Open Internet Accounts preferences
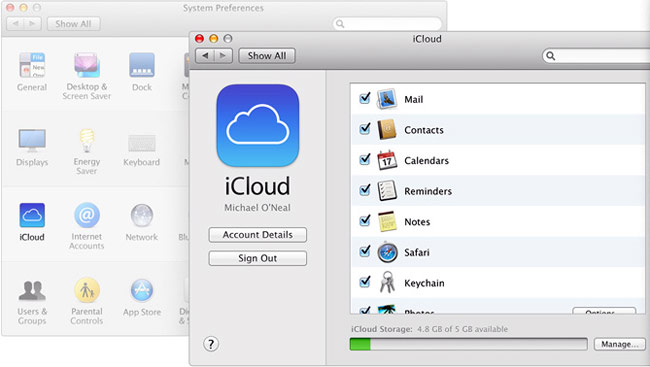Screen dimensions: 650x367 pos(87,226)
